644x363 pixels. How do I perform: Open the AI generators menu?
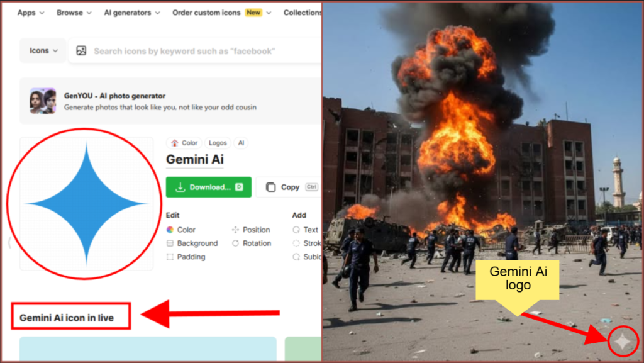click(x=131, y=13)
